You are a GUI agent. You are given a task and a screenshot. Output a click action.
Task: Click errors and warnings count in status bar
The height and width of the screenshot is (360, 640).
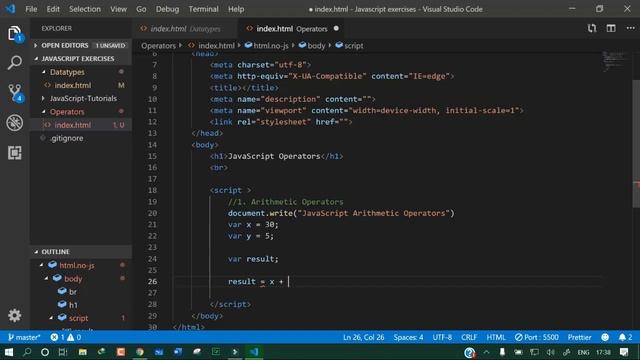pyautogui.click(x=66, y=338)
